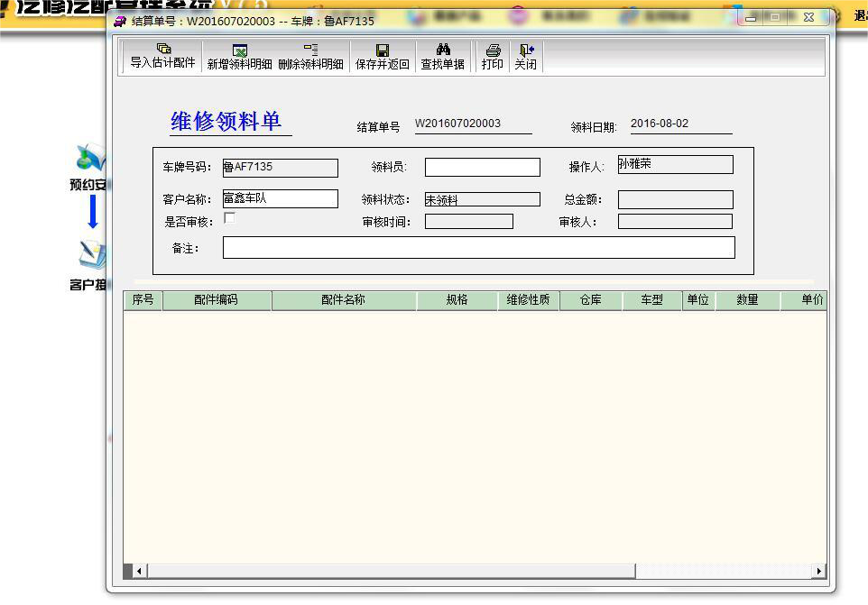Click the 维修性质 column header
The image size is (868, 605).
coord(528,300)
